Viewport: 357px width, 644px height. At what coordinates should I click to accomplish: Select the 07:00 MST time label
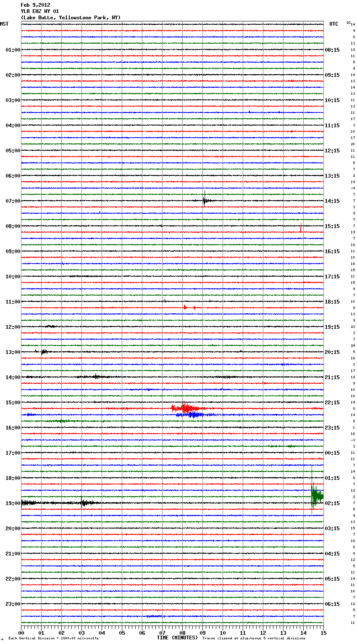tap(13, 201)
